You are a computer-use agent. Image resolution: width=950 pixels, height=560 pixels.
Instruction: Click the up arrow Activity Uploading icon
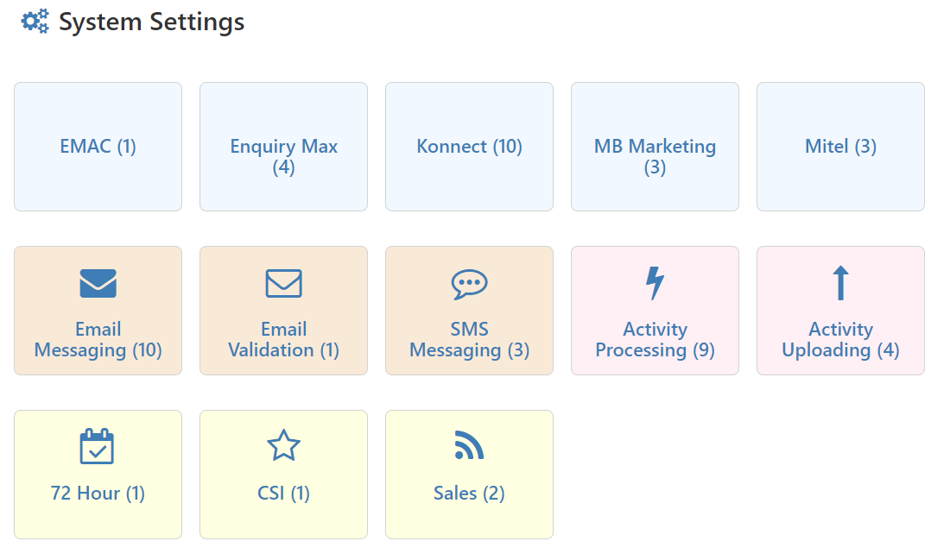point(840,283)
